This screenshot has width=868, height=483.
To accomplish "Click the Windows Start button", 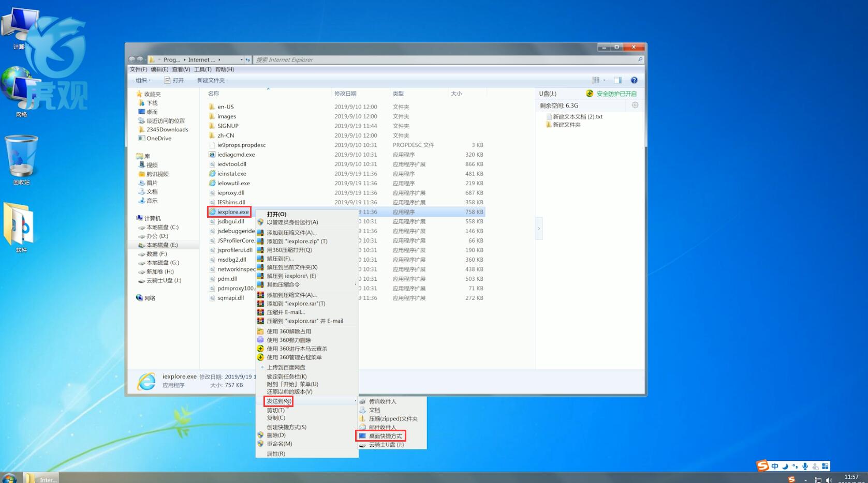I will pos(9,478).
